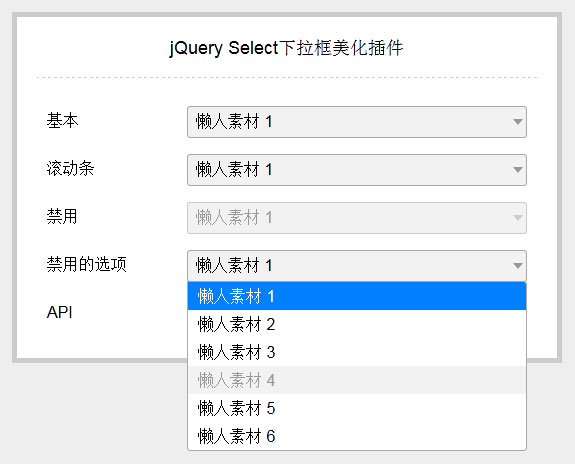Screen dimensions: 575x464
Task: Click the jQuery Select下拉框美化插件 heading
Action: (286, 48)
